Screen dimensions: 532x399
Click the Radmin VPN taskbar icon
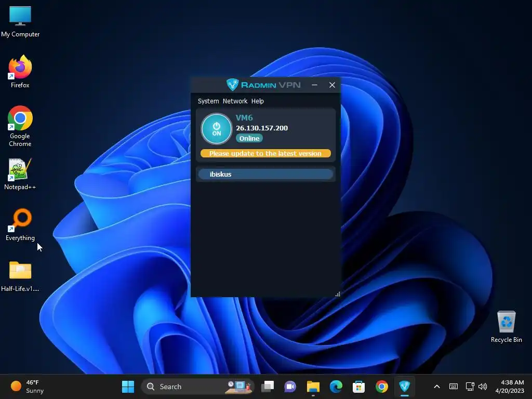pyautogui.click(x=404, y=387)
